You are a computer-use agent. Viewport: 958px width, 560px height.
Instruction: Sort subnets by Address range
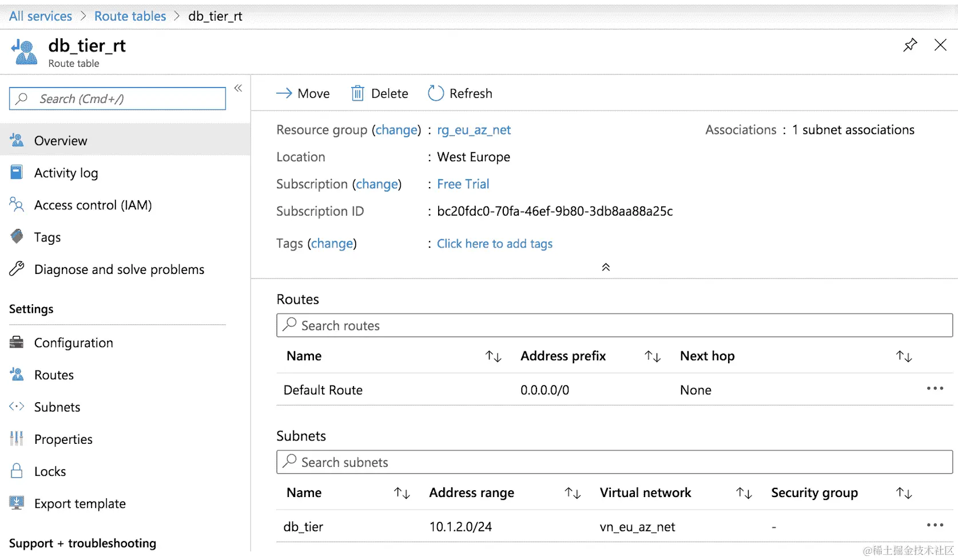pyautogui.click(x=573, y=493)
